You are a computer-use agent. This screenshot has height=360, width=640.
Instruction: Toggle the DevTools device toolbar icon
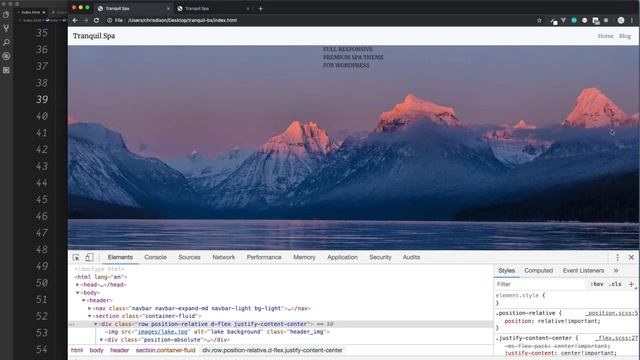click(x=89, y=257)
